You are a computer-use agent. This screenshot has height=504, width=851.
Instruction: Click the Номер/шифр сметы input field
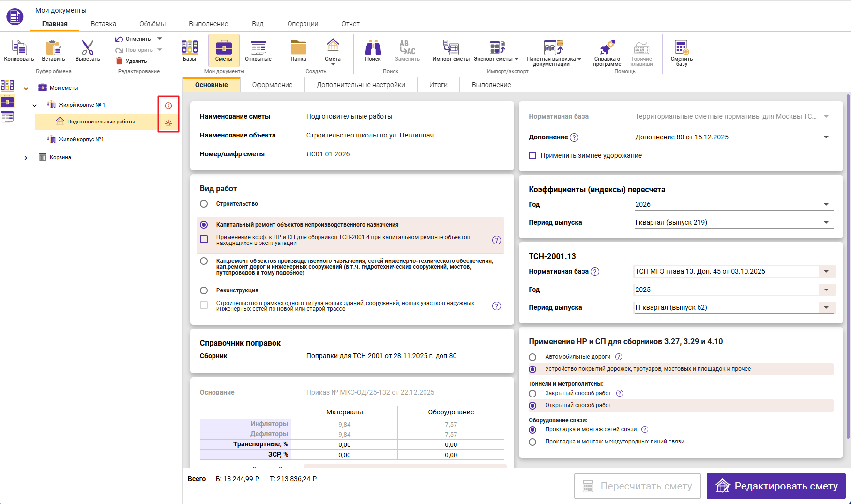405,154
